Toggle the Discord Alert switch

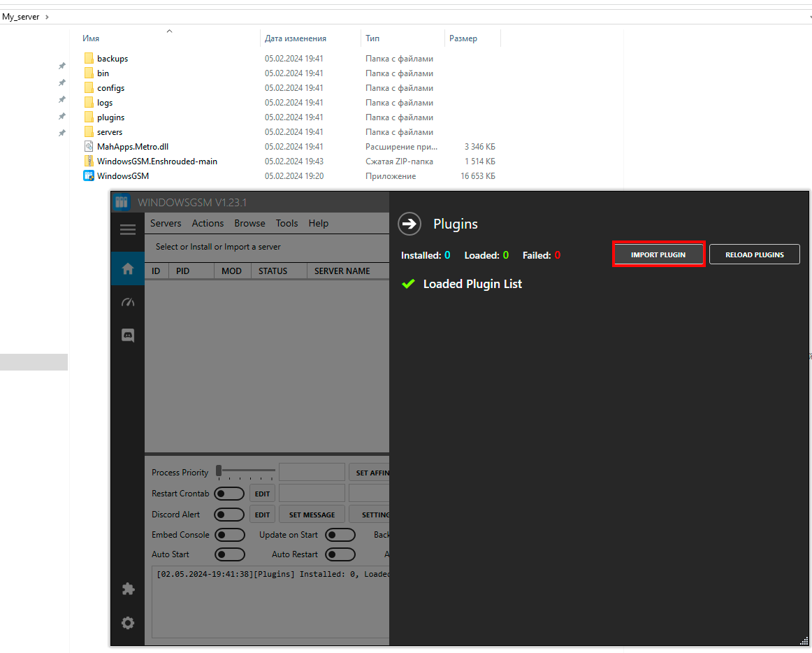coord(229,515)
